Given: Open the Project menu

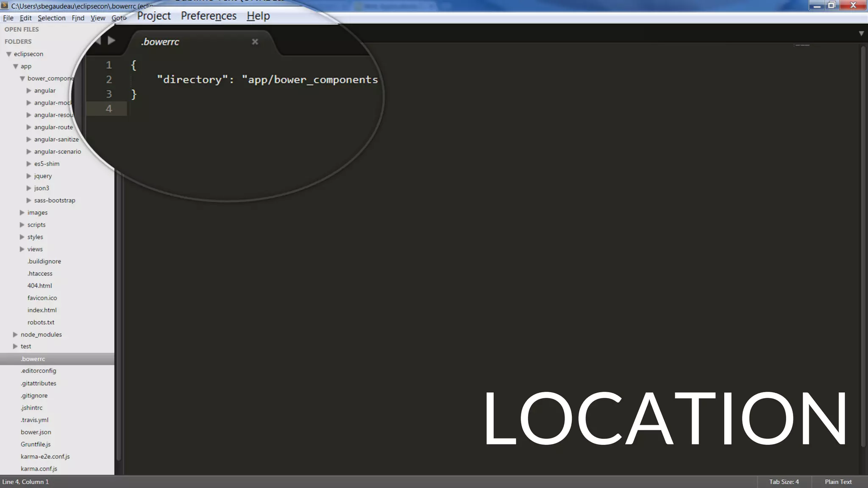Looking at the screenshot, I should [x=153, y=16].
